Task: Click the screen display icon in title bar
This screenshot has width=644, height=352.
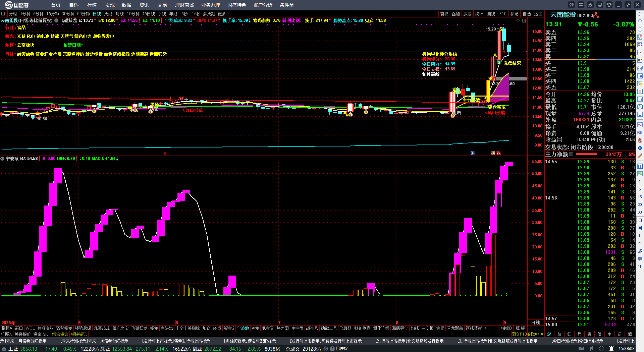Action: (600, 5)
